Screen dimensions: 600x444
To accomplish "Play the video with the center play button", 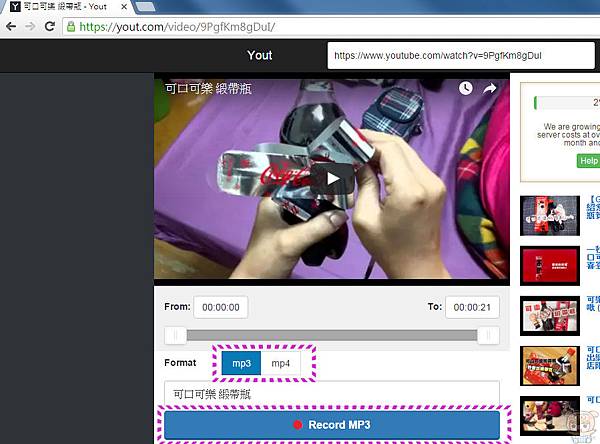I will pos(332,178).
